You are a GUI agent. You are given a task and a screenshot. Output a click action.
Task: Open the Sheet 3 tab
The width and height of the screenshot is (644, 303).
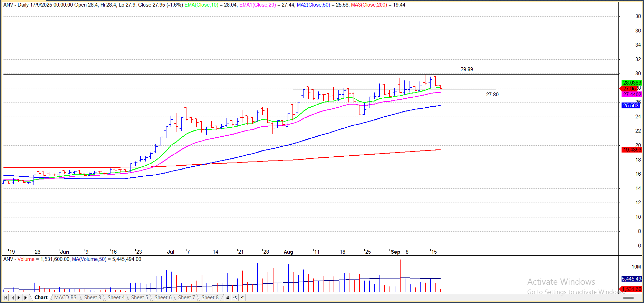(x=93, y=297)
